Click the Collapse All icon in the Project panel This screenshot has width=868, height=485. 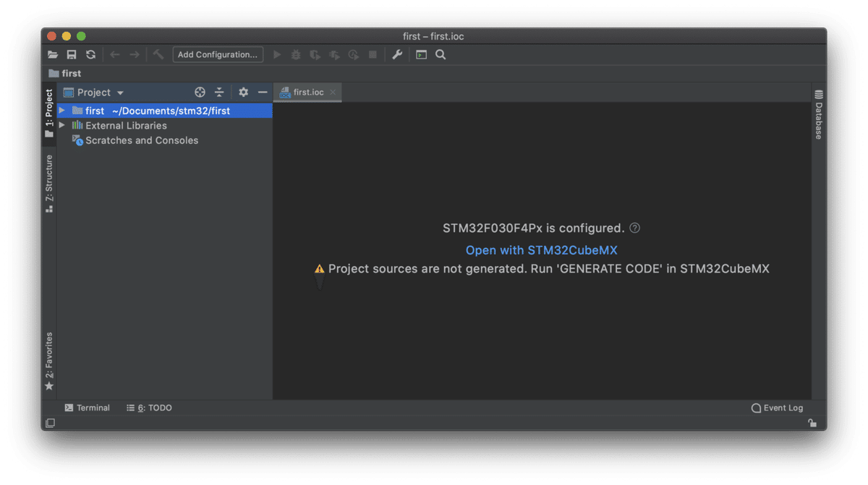coord(219,93)
